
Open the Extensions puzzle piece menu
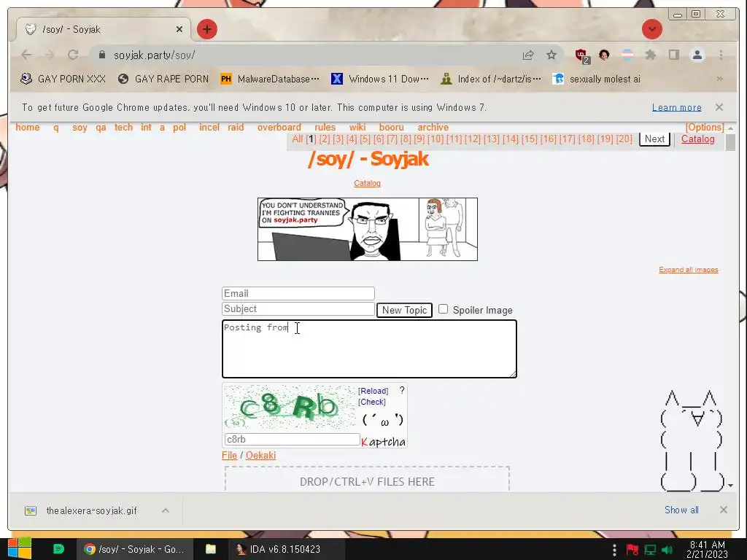[650, 55]
